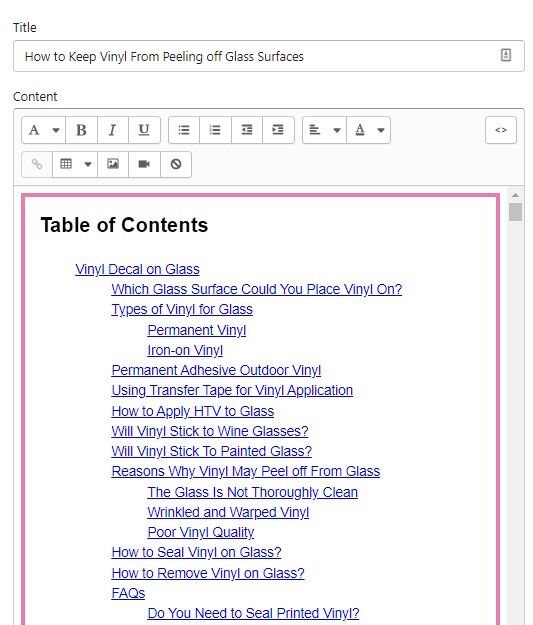
Task: Select Wrinkled and Warped Vinyl link
Action: [228, 512]
